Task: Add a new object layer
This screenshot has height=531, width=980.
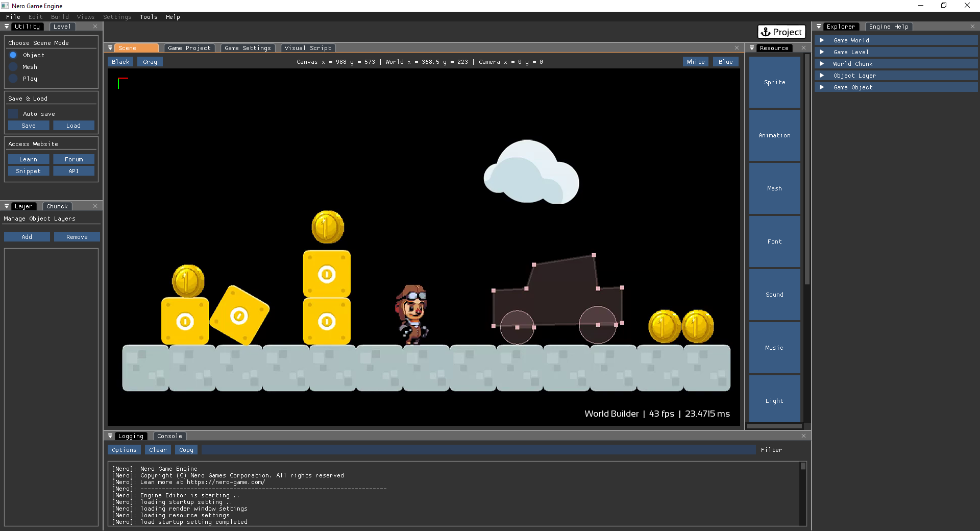Action: pos(27,237)
